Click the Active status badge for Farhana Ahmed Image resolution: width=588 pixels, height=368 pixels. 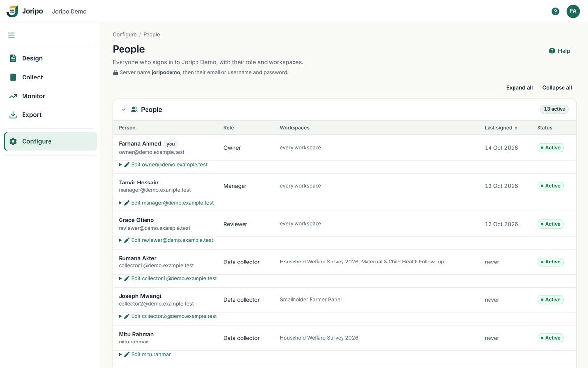pos(550,148)
